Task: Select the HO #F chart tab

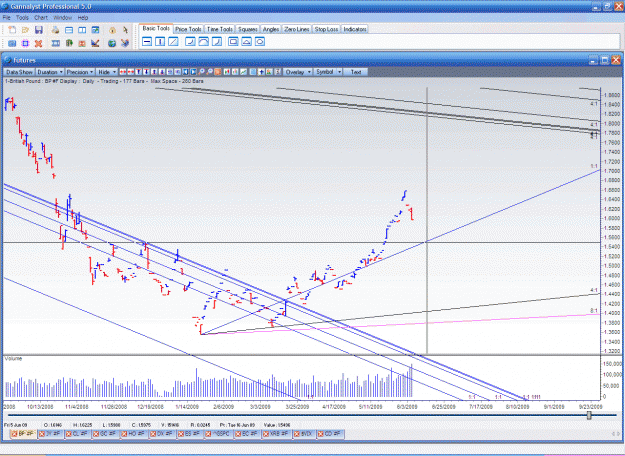Action: tap(136, 434)
